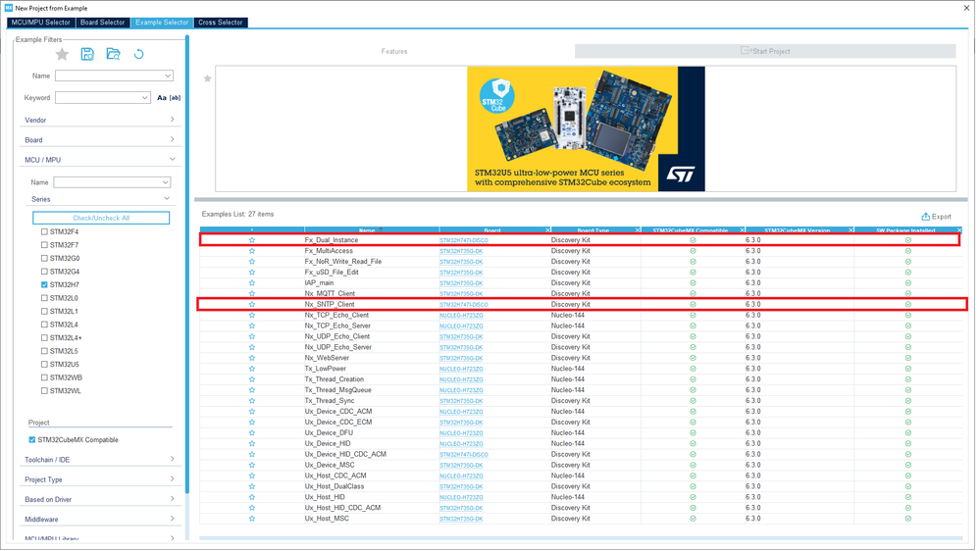This screenshot has width=980, height=551.
Task: Favorite the Fx_MultiAccess example star
Action: 252,251
